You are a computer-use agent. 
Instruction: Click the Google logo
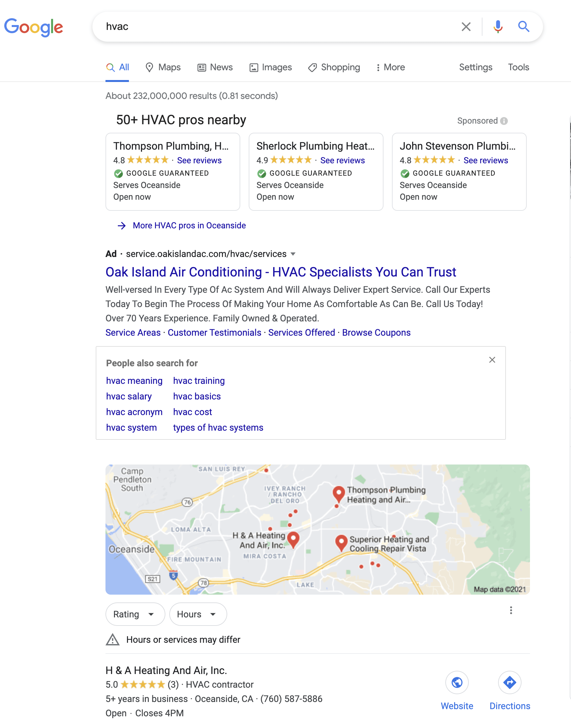tap(34, 27)
